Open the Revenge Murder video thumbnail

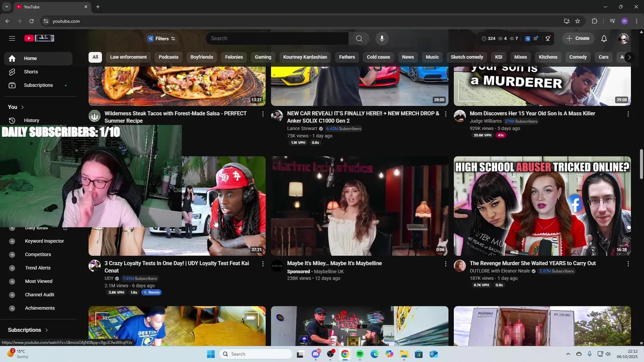pos(542,206)
